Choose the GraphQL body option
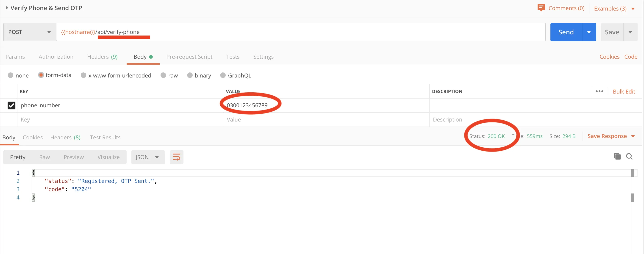The width and height of the screenshot is (644, 254). (x=223, y=75)
